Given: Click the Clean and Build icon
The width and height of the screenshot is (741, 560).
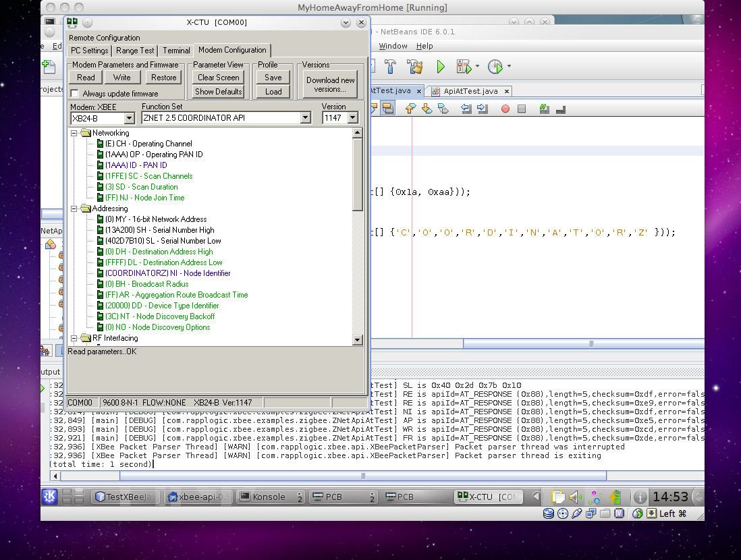Looking at the screenshot, I should point(415,66).
